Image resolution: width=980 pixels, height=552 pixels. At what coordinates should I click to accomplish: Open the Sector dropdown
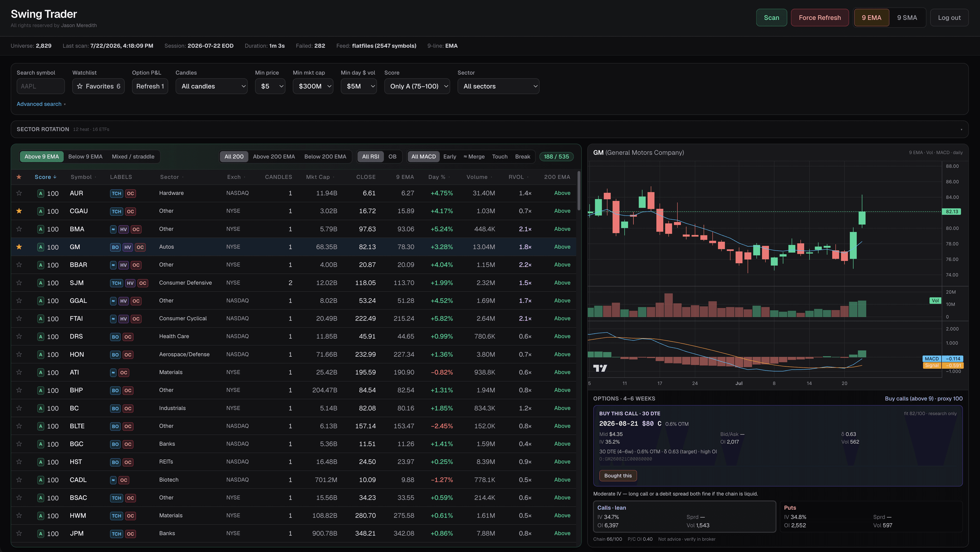pyautogui.click(x=498, y=86)
